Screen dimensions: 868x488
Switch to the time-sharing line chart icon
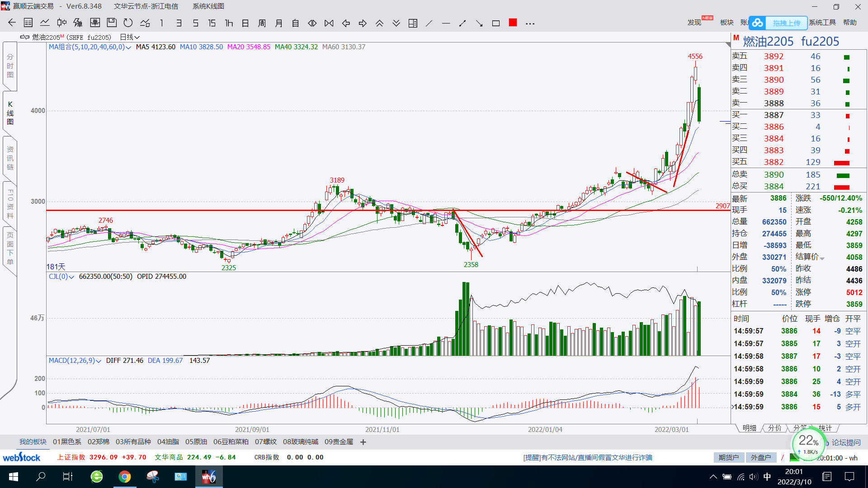click(x=45, y=23)
